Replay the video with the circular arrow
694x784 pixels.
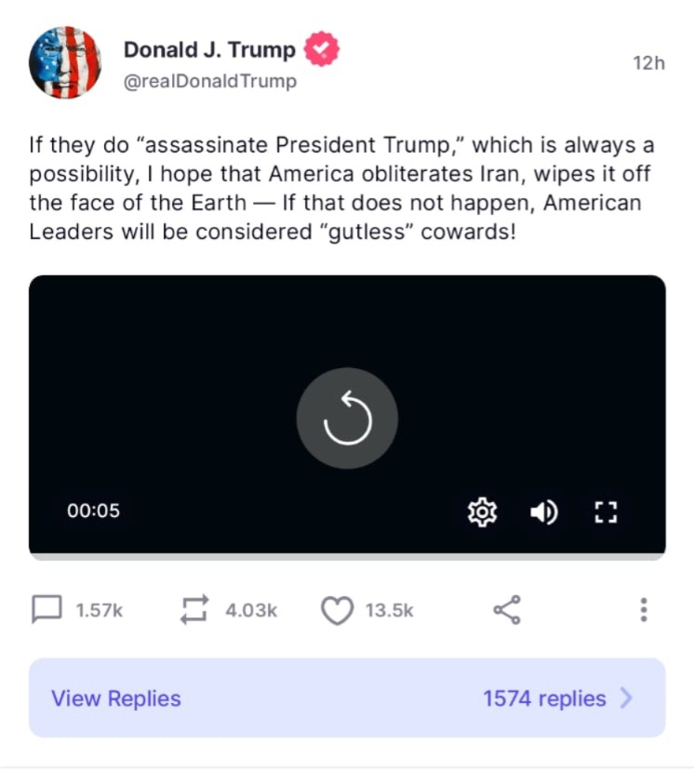click(x=347, y=419)
